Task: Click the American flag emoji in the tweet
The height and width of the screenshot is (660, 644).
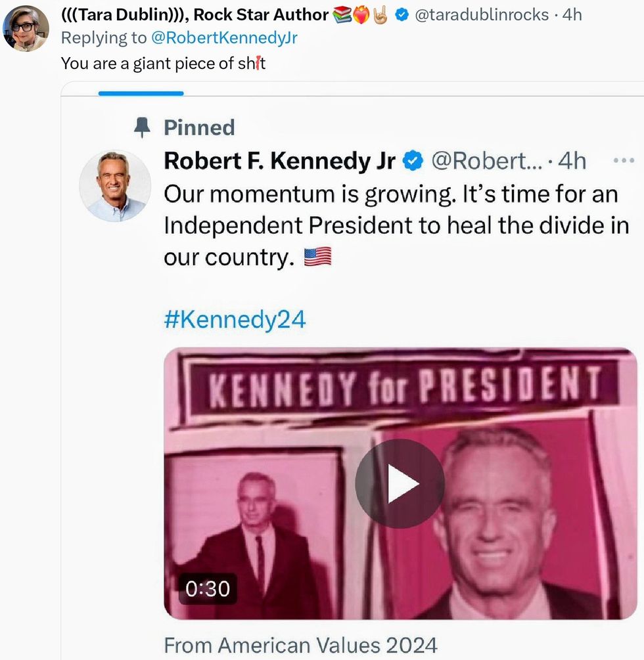Action: [318, 257]
